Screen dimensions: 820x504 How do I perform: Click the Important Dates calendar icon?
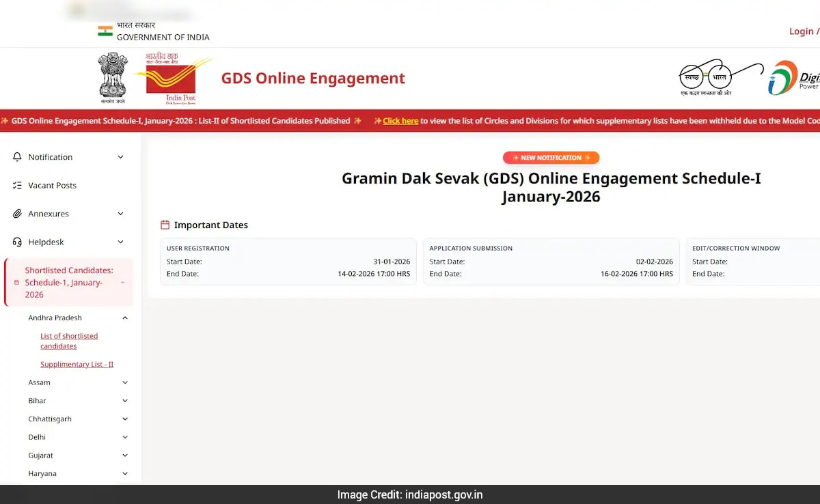pos(165,224)
